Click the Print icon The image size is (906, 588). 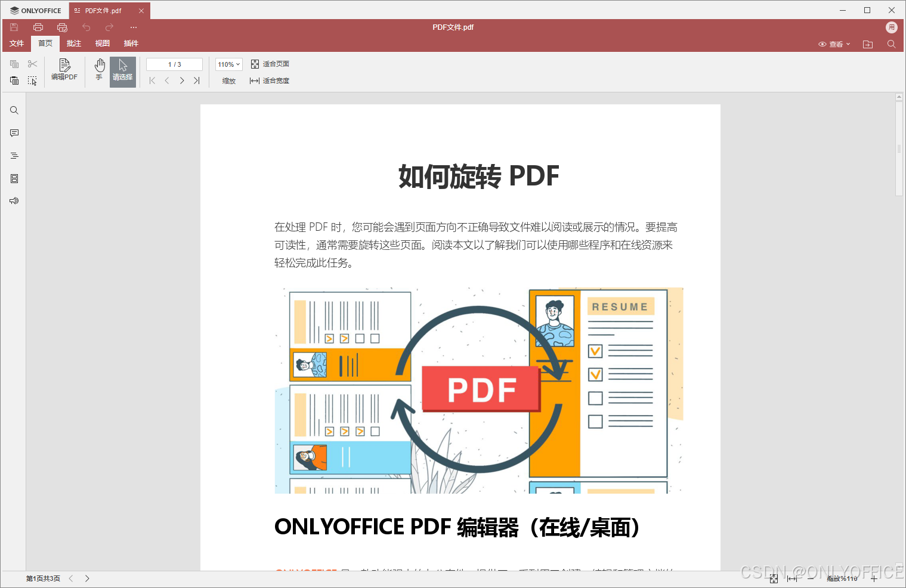pyautogui.click(x=38, y=27)
